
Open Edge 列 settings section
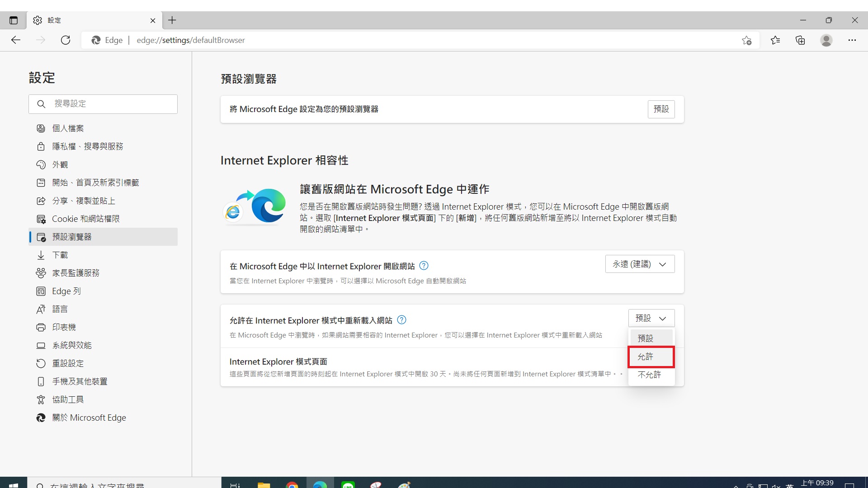click(104, 291)
